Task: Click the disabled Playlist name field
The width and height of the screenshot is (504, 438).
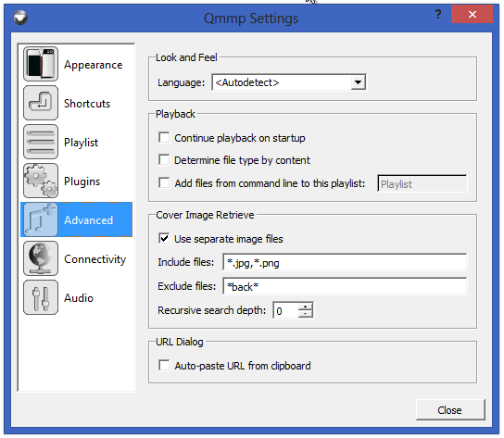Action: [422, 184]
